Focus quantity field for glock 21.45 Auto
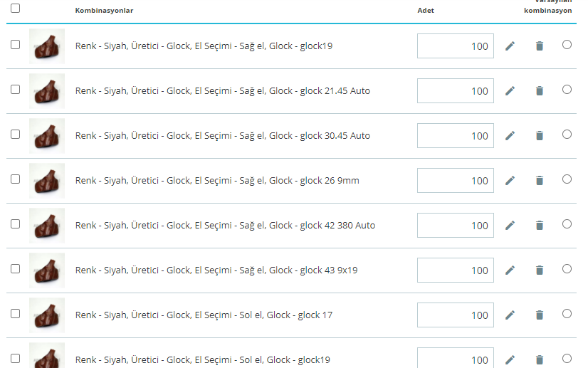 pos(456,91)
